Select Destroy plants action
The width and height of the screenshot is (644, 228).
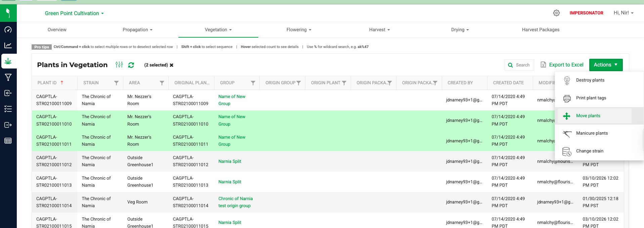coord(590,80)
